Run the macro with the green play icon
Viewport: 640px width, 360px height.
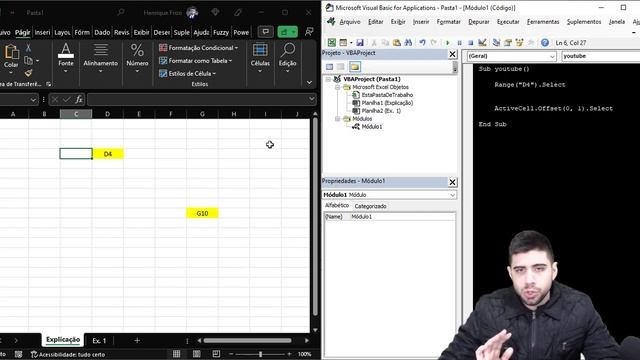(x=448, y=42)
